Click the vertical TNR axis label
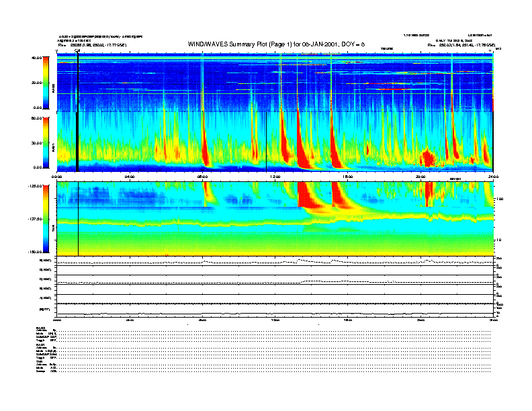Viewport: 532px width, 411px height. coord(53,230)
